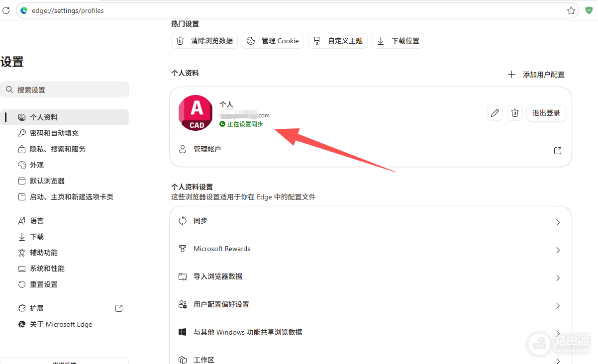Click the 个人 profile name text
The image size is (598, 364).
[226, 104]
